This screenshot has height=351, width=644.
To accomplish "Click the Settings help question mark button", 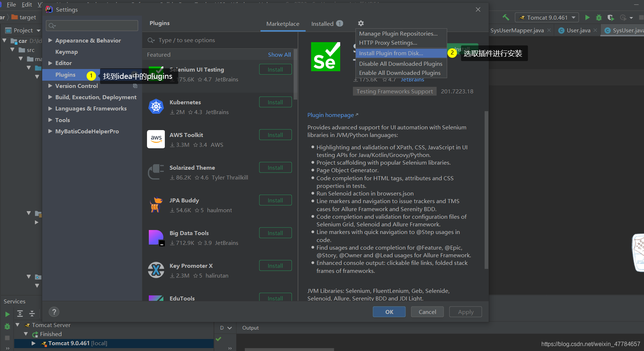I will (54, 312).
